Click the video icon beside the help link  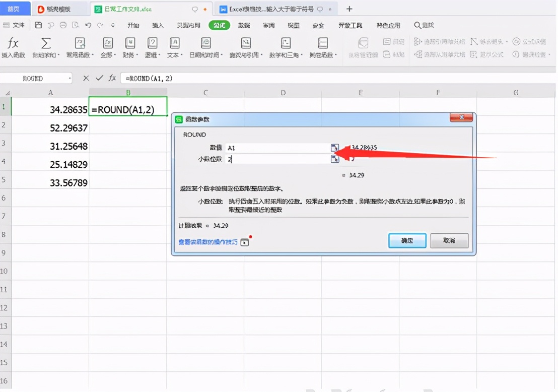coord(244,242)
